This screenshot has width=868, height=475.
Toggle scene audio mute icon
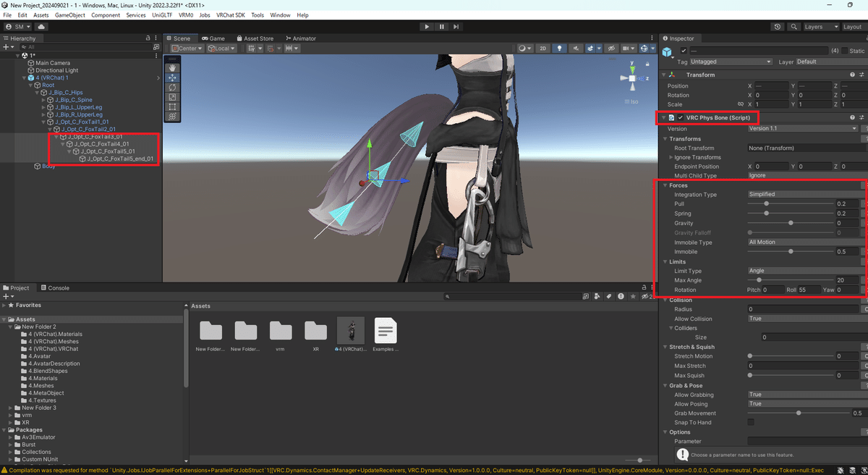[x=576, y=49]
